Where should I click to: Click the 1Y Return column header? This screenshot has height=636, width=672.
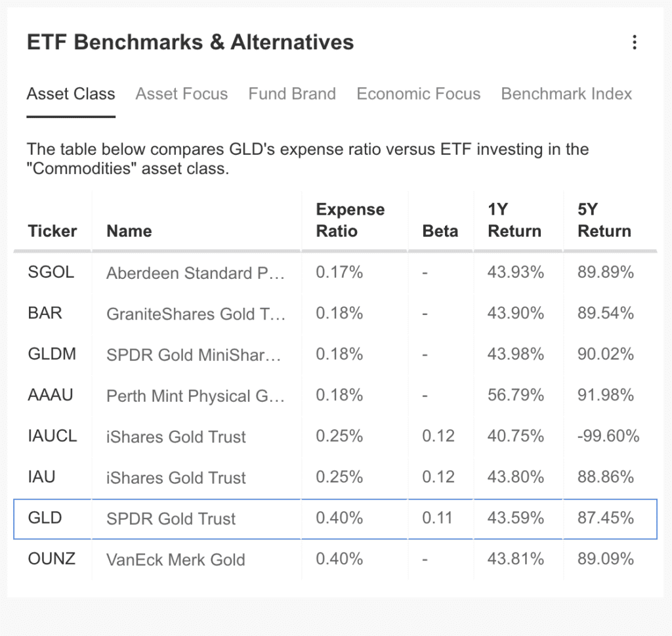click(514, 221)
